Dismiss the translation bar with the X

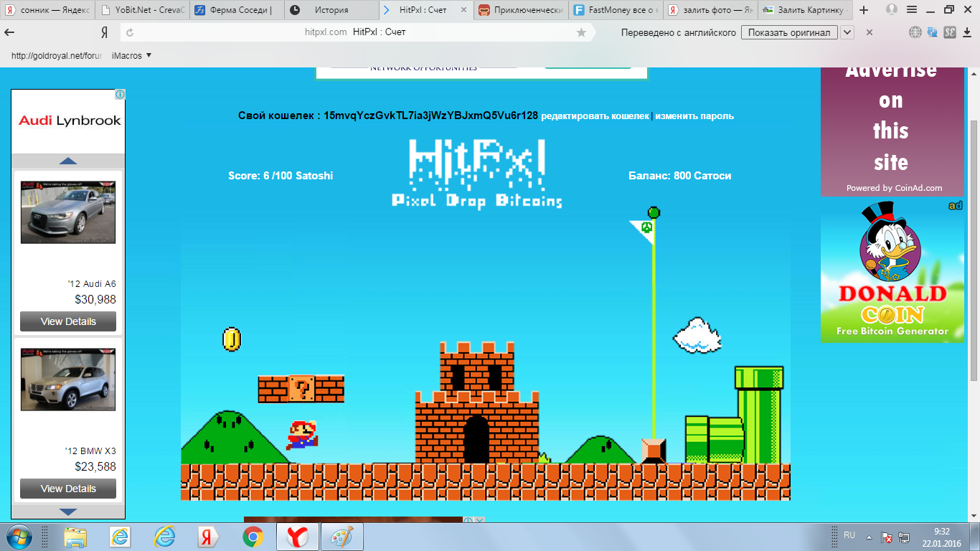click(870, 32)
